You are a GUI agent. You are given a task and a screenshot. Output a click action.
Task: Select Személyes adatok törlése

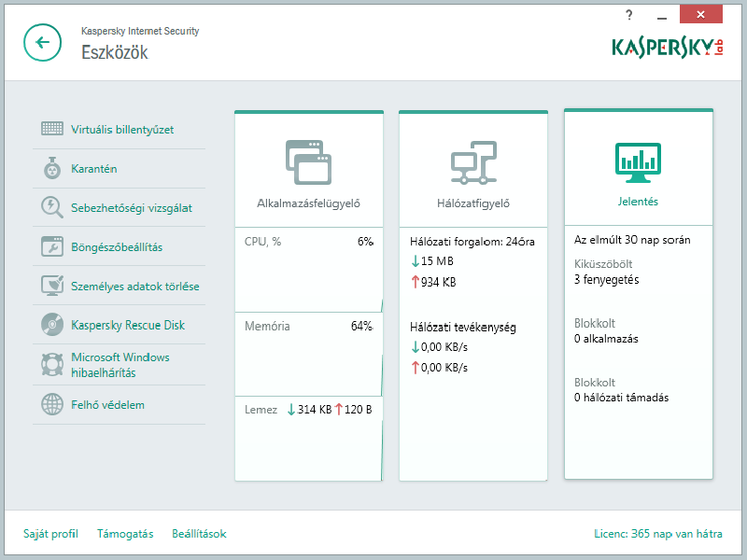pyautogui.click(x=135, y=287)
